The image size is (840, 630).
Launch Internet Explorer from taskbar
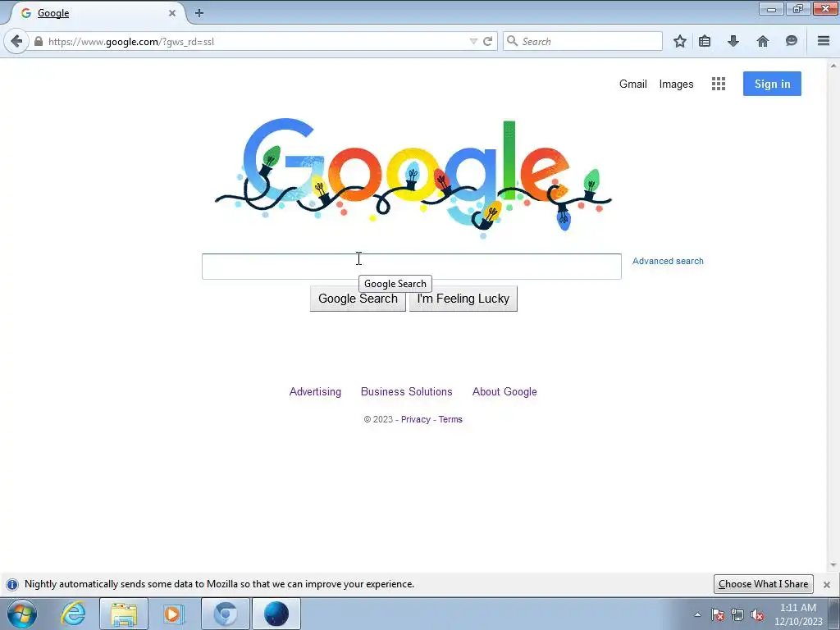[x=73, y=614]
